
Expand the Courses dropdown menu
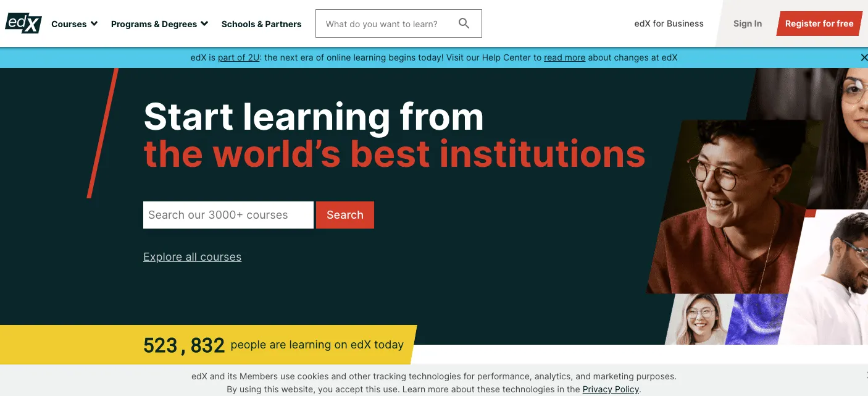74,24
